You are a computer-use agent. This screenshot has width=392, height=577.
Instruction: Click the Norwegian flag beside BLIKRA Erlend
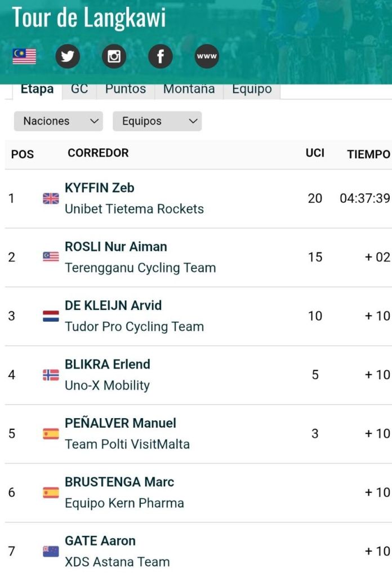[x=51, y=375]
